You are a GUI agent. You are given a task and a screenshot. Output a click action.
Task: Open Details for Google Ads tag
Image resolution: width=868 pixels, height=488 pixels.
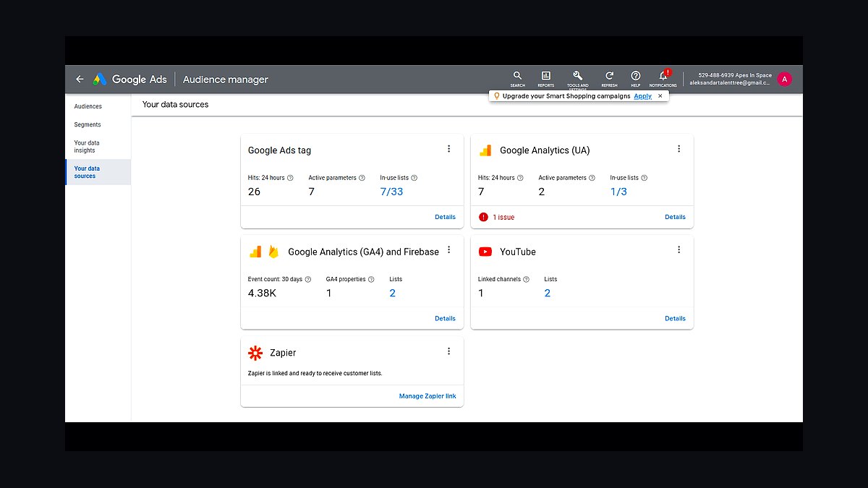445,217
